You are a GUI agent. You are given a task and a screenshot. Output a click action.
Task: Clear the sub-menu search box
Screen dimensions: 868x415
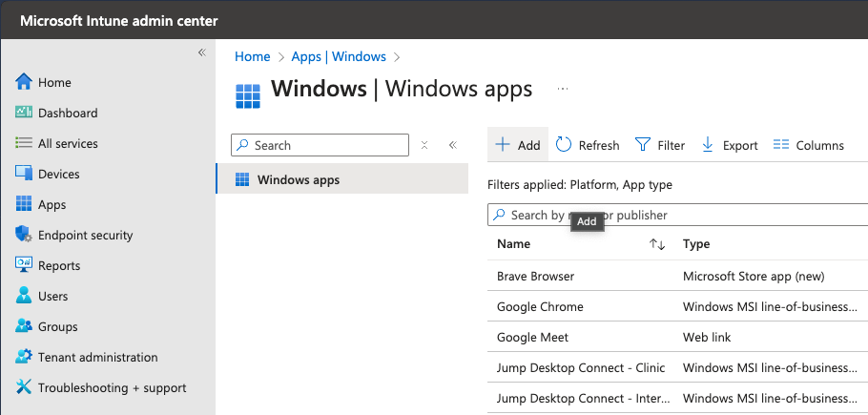424,145
